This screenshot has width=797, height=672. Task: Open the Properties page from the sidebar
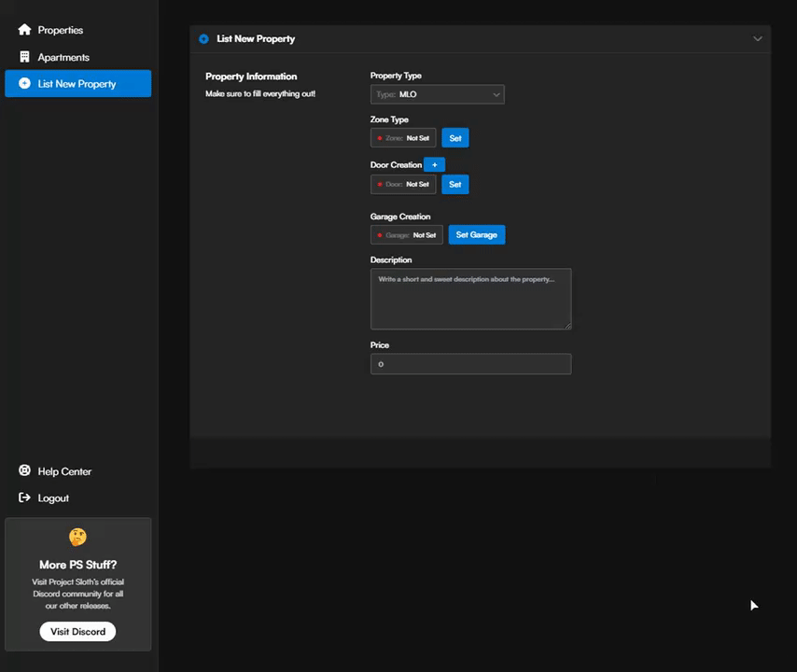tap(60, 30)
